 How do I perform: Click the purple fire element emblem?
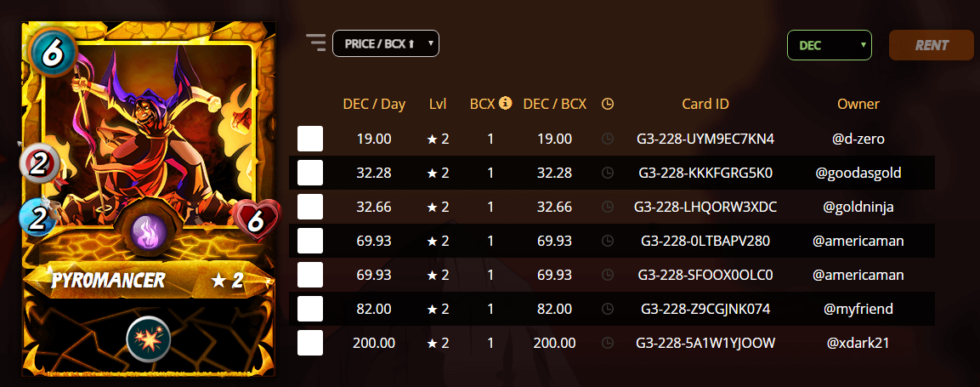[x=149, y=230]
